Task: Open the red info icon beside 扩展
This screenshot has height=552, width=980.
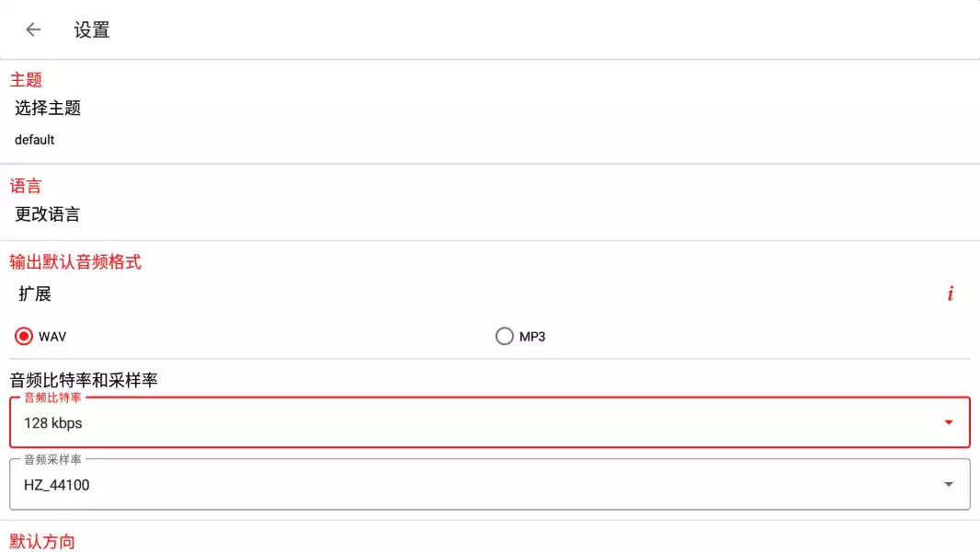Action: pyautogui.click(x=951, y=294)
